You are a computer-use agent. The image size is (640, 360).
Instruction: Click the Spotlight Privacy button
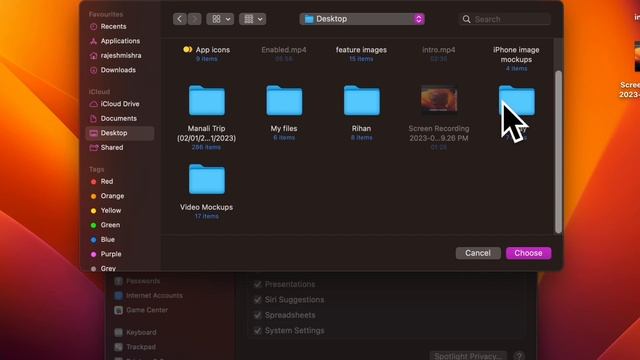click(x=468, y=356)
